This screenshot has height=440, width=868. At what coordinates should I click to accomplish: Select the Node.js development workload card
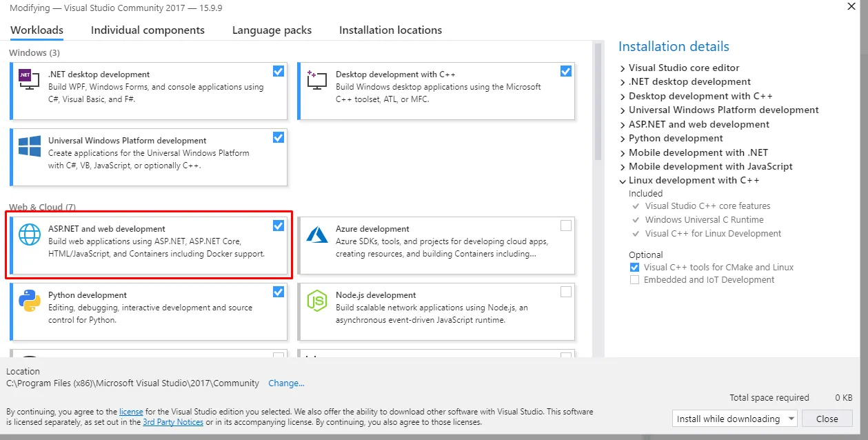(436, 312)
